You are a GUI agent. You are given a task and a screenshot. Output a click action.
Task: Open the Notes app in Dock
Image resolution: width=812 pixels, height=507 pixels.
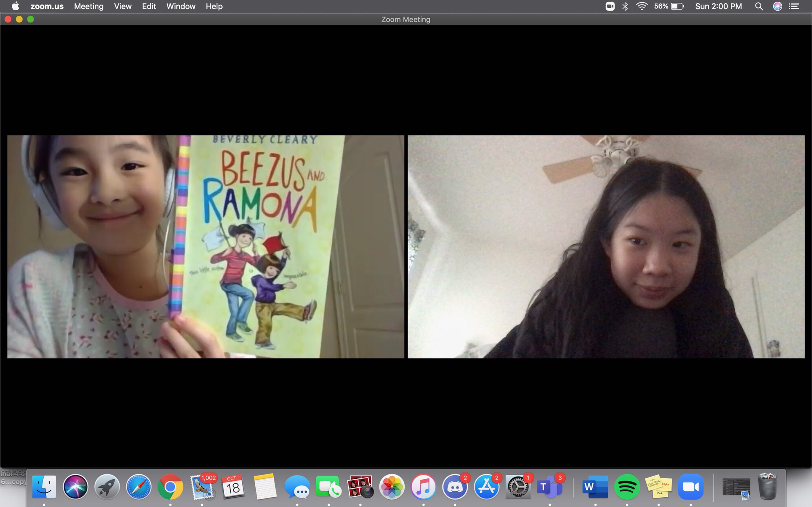click(x=265, y=487)
